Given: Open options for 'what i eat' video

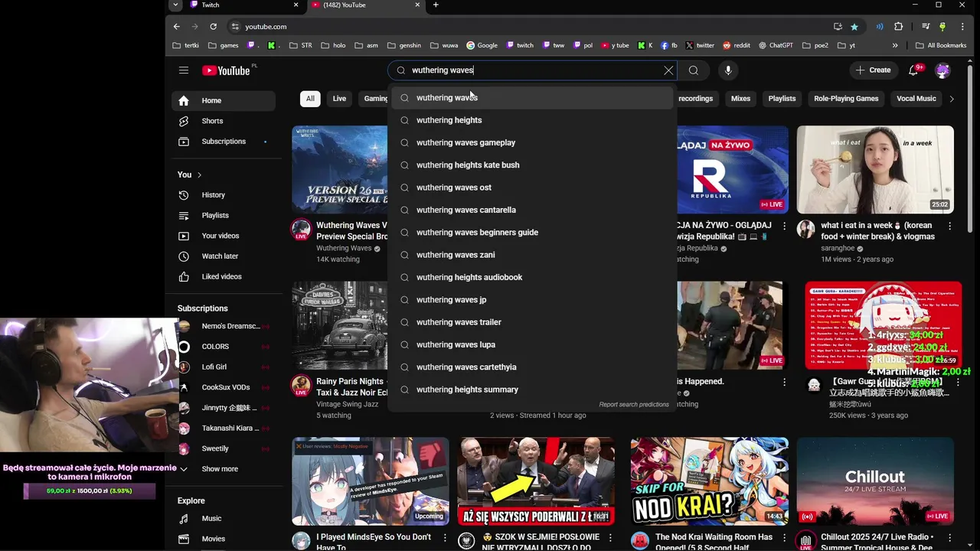Looking at the screenshot, I should [x=949, y=227].
